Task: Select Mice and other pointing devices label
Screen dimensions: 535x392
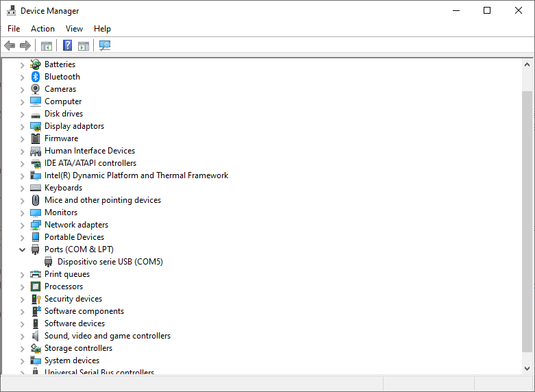Action: [103, 200]
